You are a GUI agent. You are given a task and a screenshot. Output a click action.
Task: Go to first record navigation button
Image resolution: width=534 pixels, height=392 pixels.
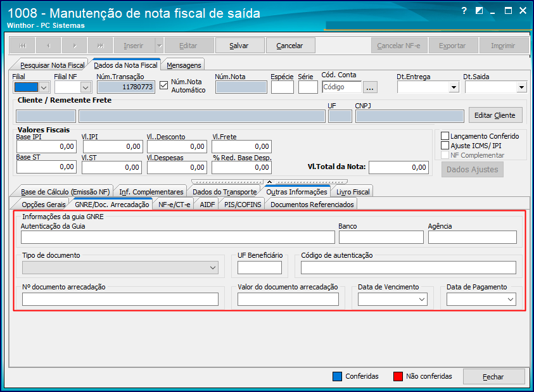click(x=23, y=46)
